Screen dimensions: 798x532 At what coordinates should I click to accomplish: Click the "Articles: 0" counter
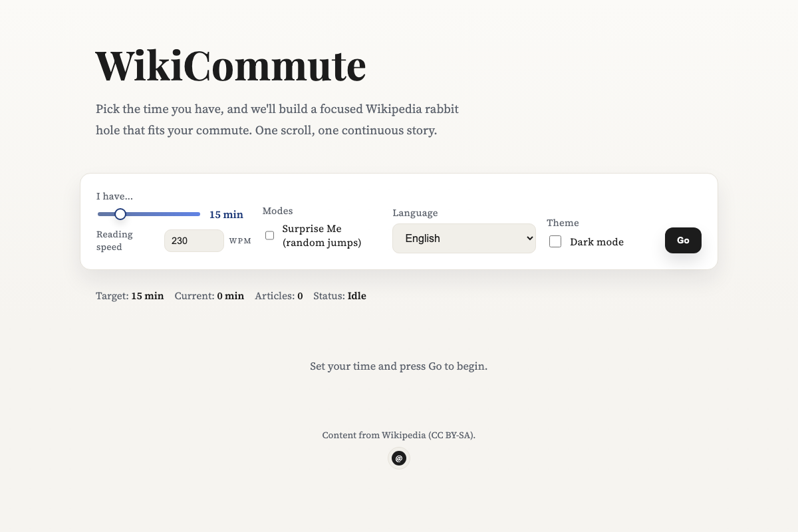(x=279, y=296)
